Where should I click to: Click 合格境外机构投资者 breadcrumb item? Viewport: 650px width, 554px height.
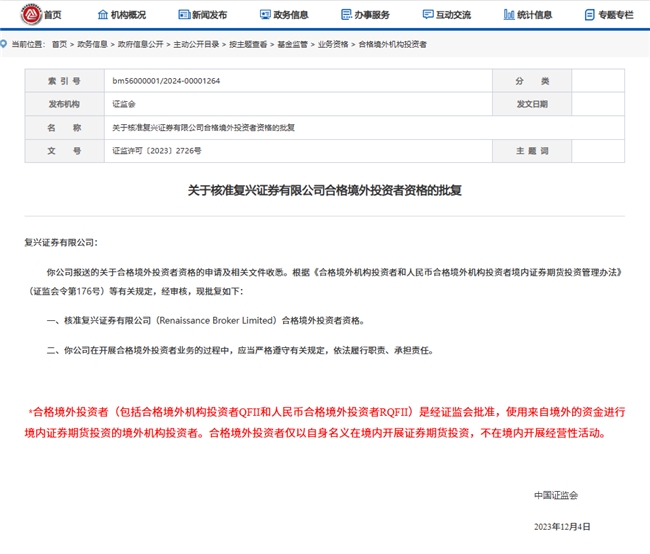392,45
